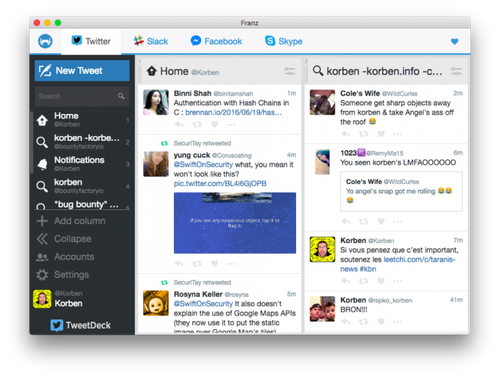
Task: Open the blue image in yung cuck's tweet
Action: click(235, 223)
